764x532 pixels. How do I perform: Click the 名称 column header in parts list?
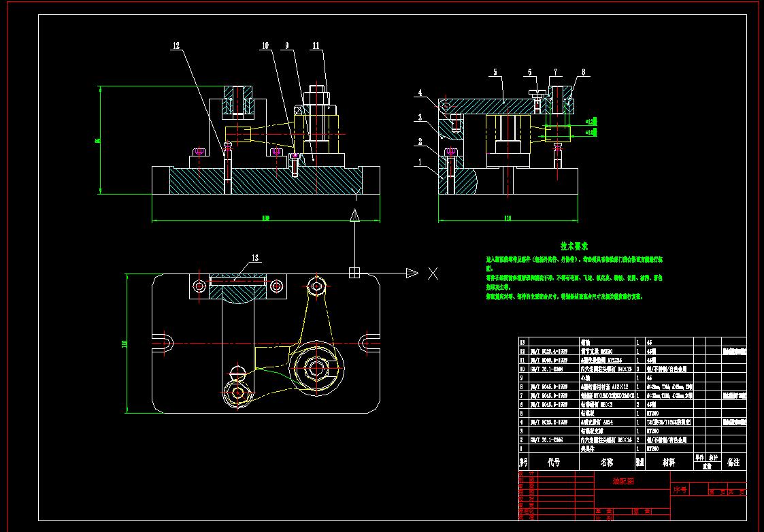[x=607, y=463]
